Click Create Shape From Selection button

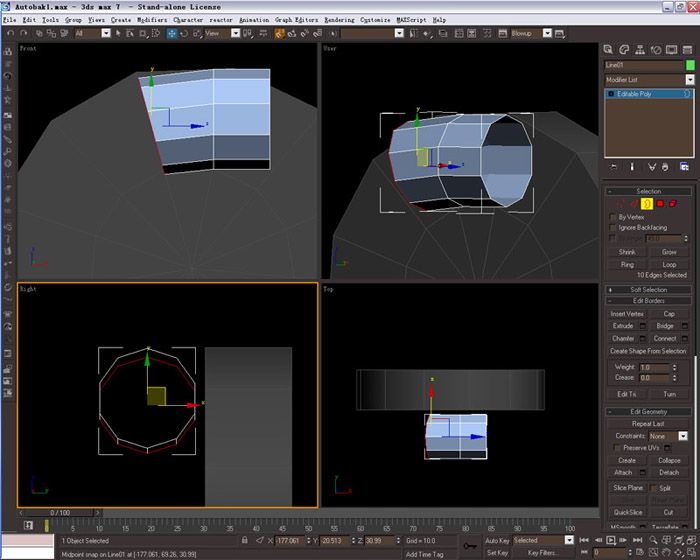click(x=648, y=351)
